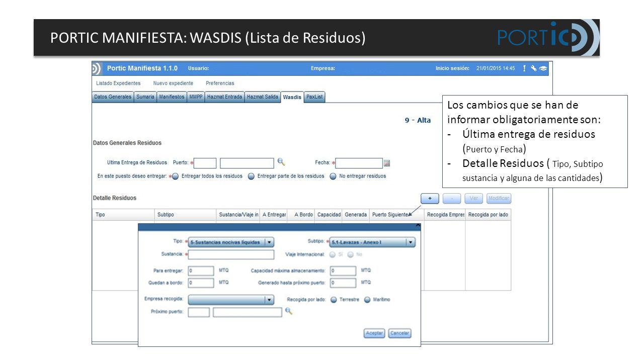Click the Capacidad column header
Image resolution: width=644 pixels, height=362 pixels.
tap(329, 215)
